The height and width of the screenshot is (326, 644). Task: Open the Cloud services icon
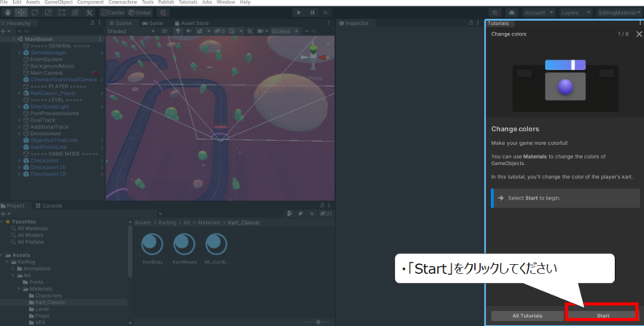click(x=511, y=13)
